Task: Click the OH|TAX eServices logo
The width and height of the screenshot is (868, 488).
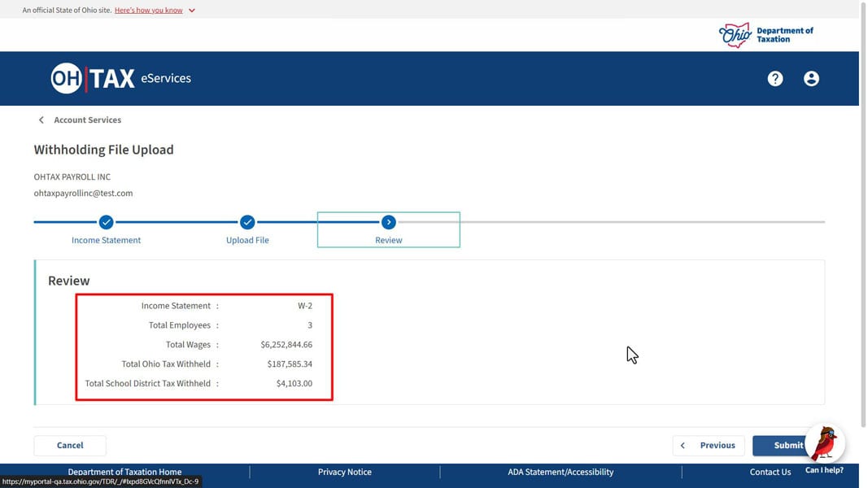Action: [x=120, y=78]
